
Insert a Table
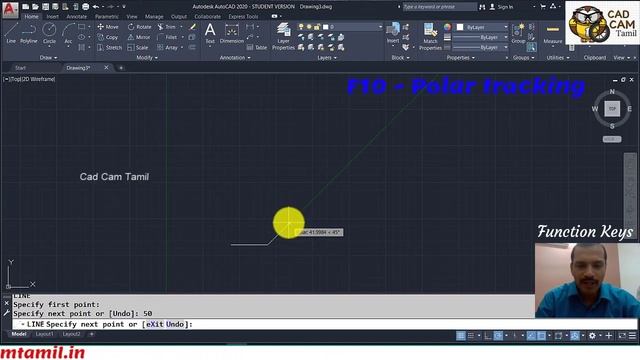click(257, 47)
